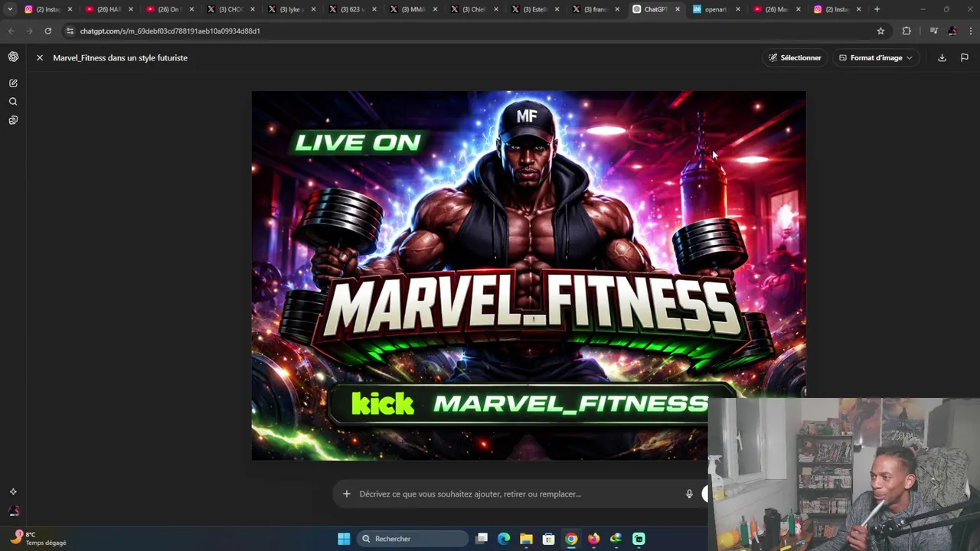Open the tab search dropdown arrow

click(x=10, y=9)
